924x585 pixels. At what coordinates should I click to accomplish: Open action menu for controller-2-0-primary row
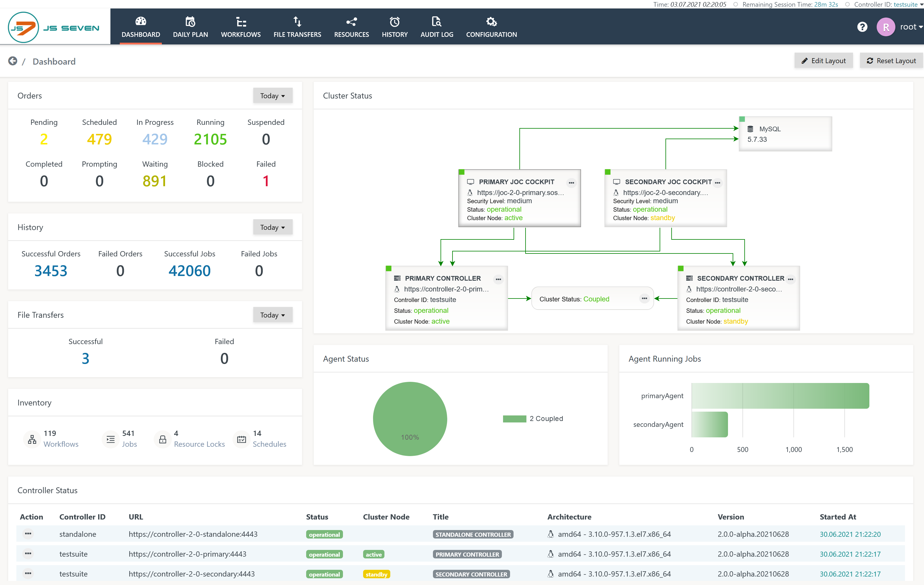pos(28,553)
